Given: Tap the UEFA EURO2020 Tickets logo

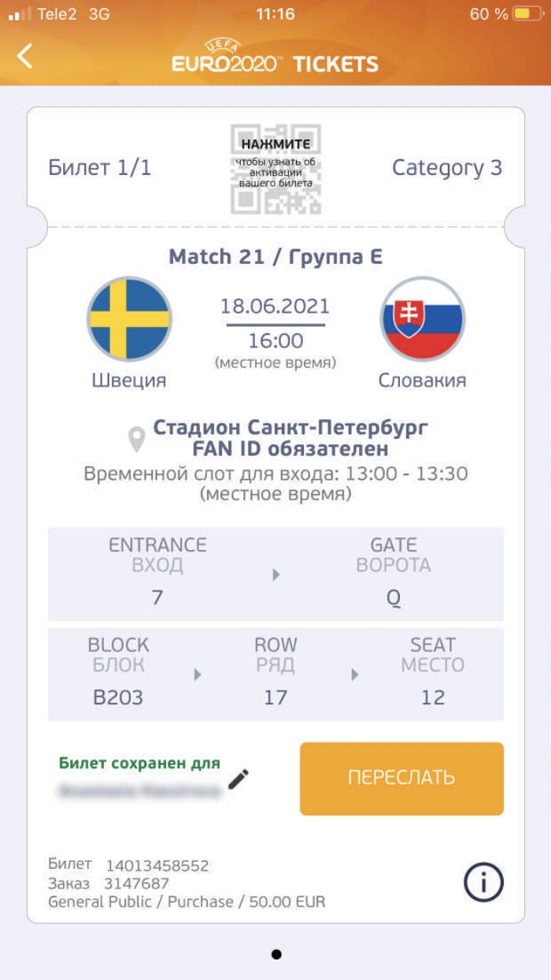Looking at the screenshot, I should (x=275, y=57).
